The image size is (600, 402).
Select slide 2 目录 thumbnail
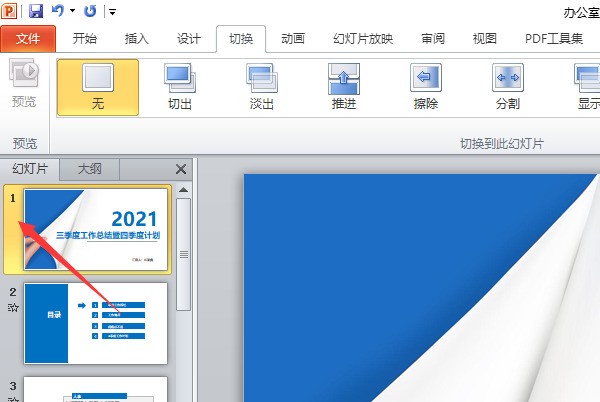point(96,323)
